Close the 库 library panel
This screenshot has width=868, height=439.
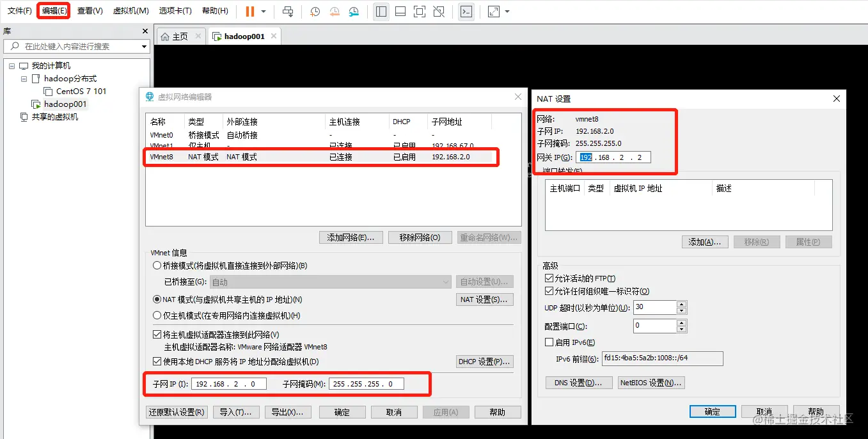[145, 31]
